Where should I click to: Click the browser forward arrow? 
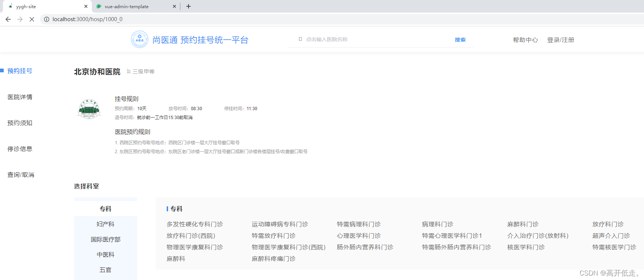(20, 19)
